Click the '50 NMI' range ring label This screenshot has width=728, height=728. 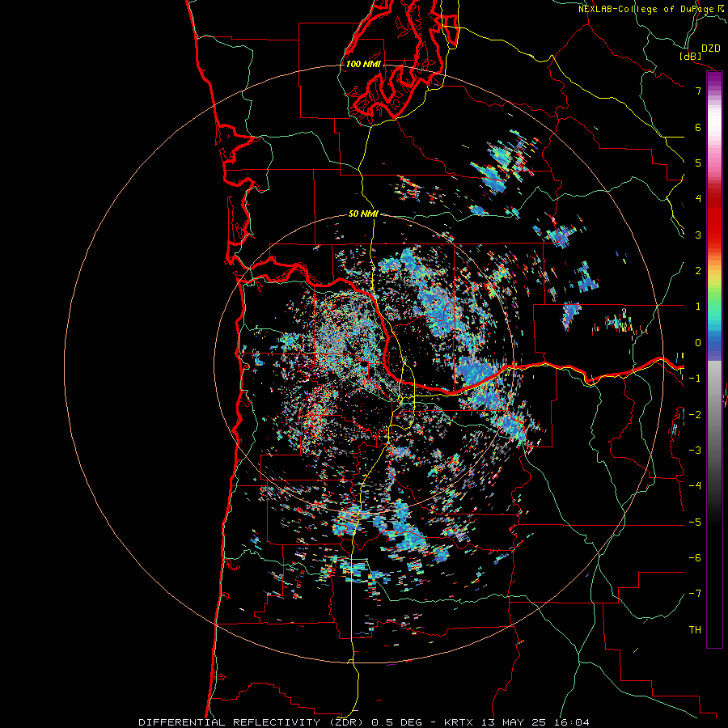pyautogui.click(x=363, y=214)
